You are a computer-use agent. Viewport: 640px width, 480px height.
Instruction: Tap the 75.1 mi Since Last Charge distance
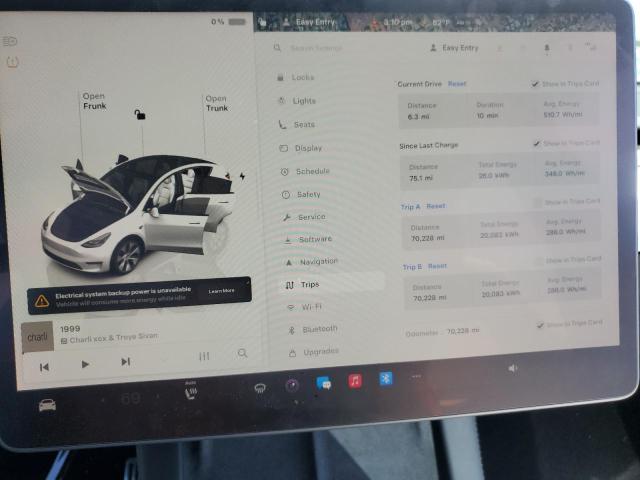421,178
